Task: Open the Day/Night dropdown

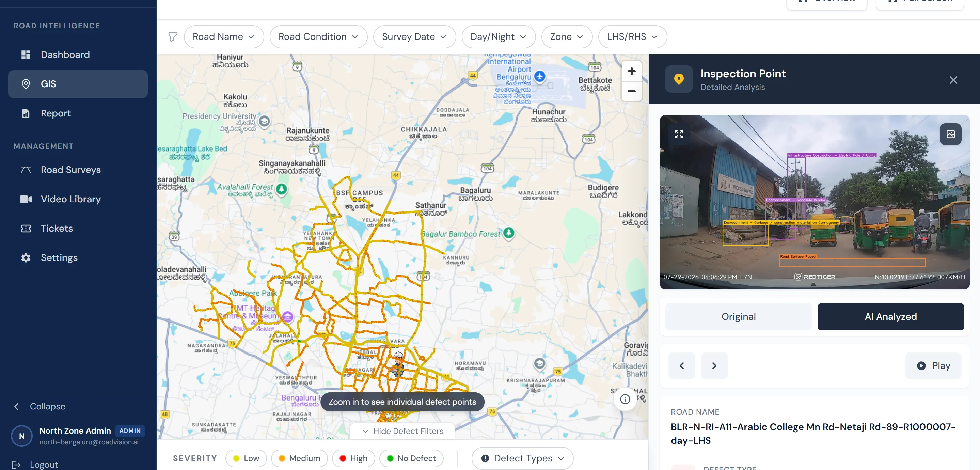Action: [x=499, y=37]
